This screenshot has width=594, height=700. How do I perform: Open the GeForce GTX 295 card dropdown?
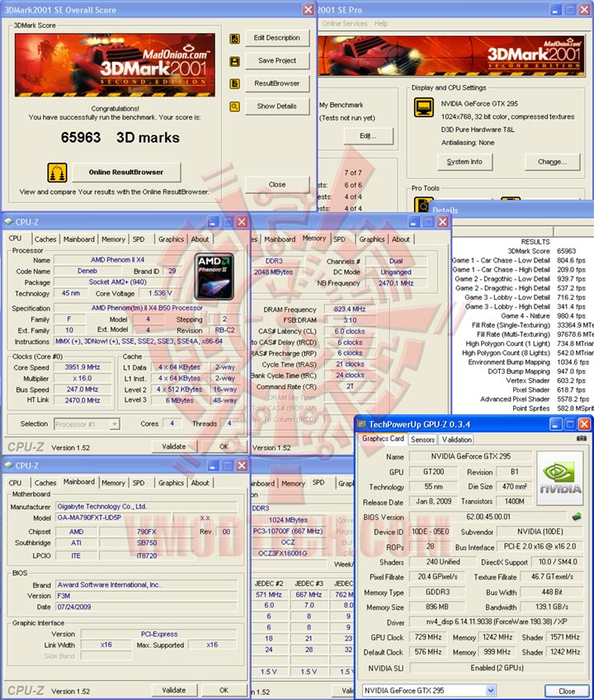pyautogui.click(x=491, y=690)
